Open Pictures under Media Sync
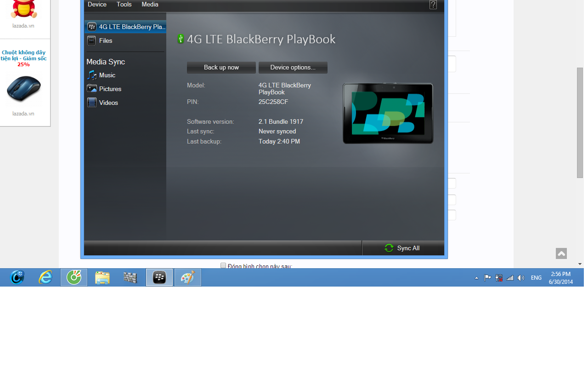The width and height of the screenshot is (588, 368). (110, 89)
